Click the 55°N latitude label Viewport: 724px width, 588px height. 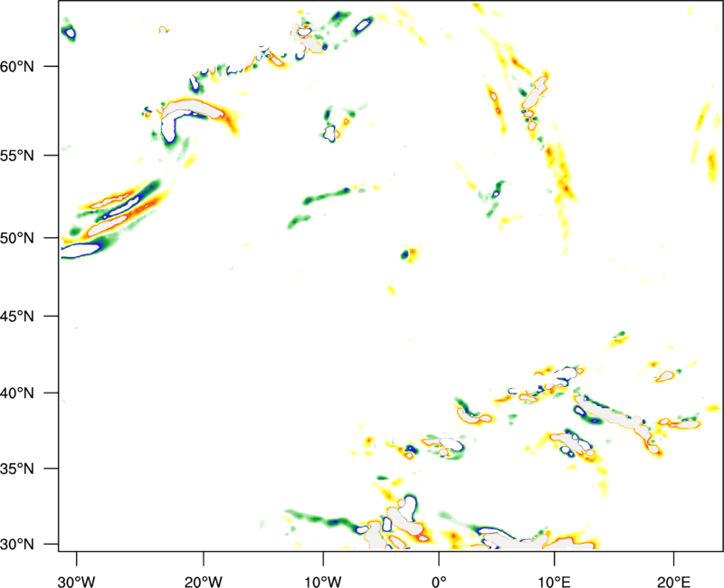pos(17,155)
